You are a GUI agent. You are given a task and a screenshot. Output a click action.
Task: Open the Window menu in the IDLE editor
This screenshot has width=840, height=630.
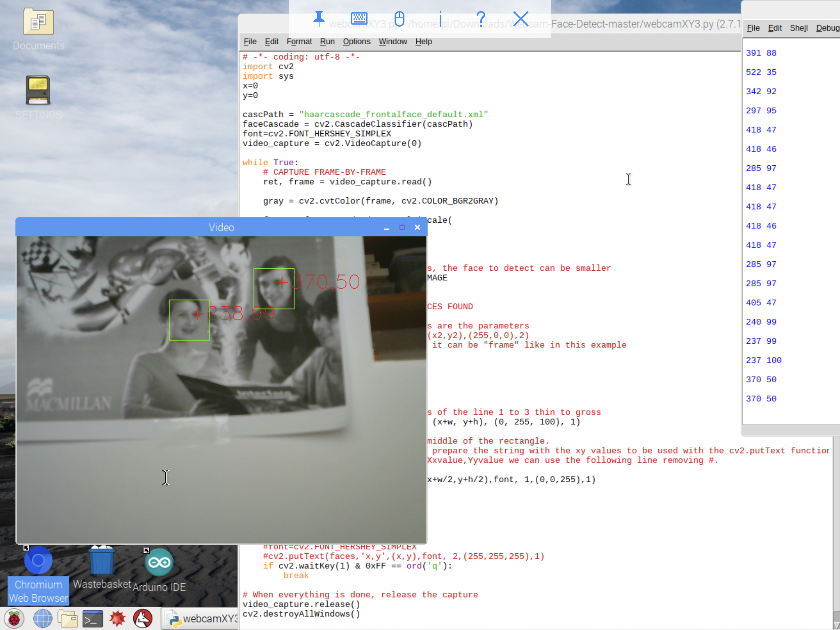click(393, 41)
